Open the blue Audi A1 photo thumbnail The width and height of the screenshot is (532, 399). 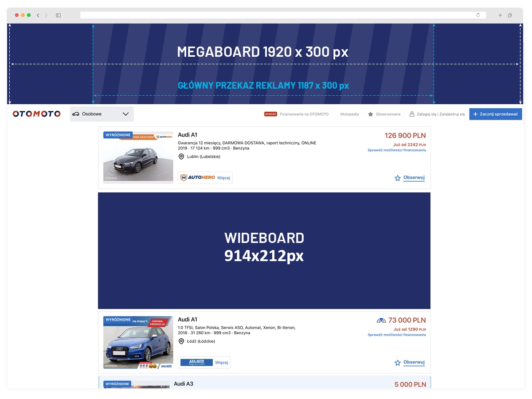pyautogui.click(x=138, y=342)
